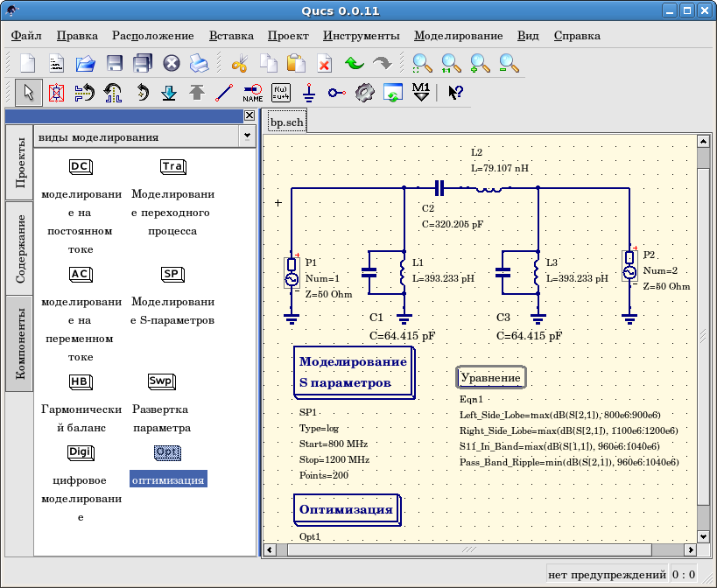
Task: Click the Set Marker M1 icon
Action: click(421, 91)
